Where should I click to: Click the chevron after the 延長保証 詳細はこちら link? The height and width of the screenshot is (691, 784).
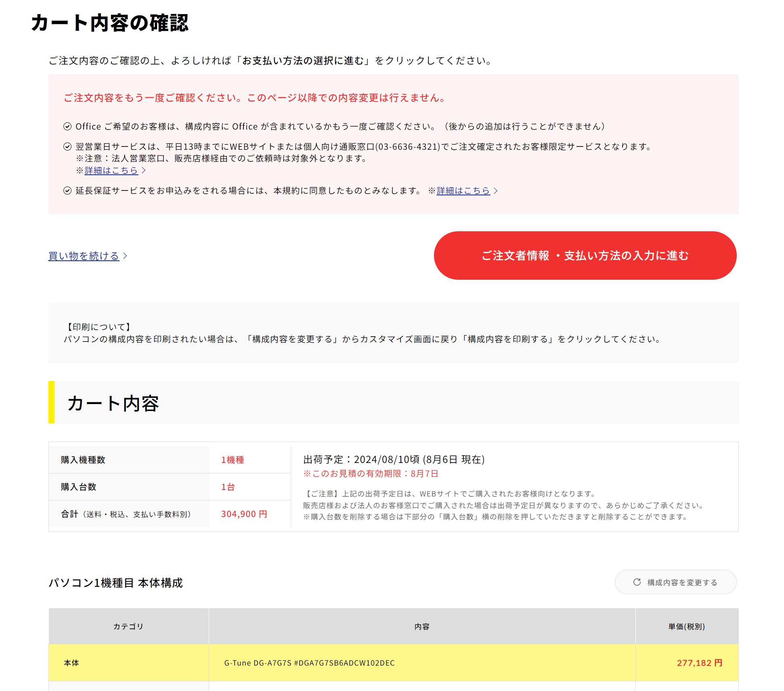[496, 191]
